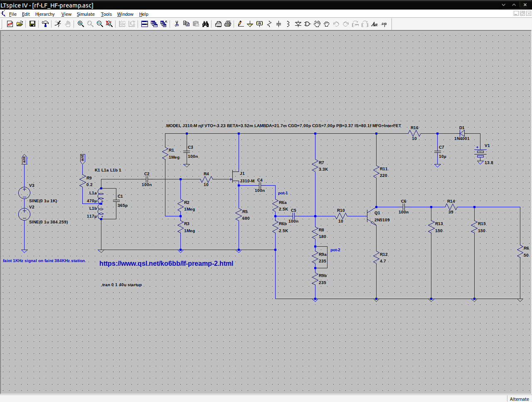Zoom in using the magnifier plus icon
Image resolution: width=532 pixels, height=402 pixels.
81,24
